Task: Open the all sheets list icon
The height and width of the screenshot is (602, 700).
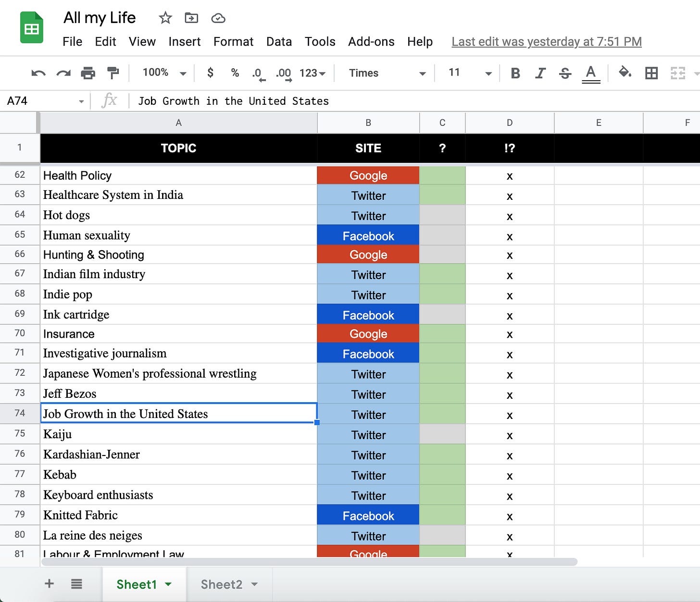Action: click(76, 584)
